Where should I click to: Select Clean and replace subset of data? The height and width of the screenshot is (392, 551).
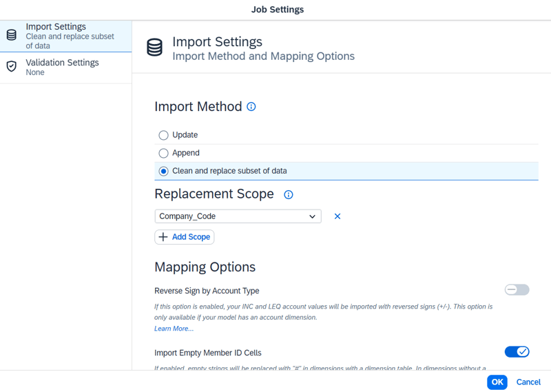pyautogui.click(x=164, y=171)
